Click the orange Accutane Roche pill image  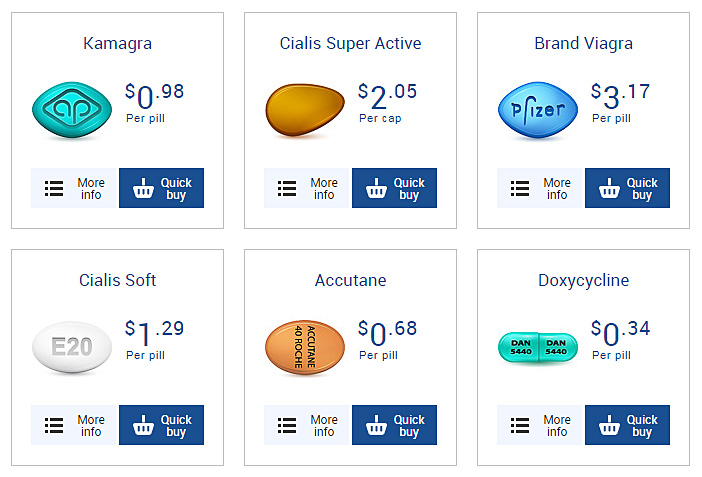305,347
